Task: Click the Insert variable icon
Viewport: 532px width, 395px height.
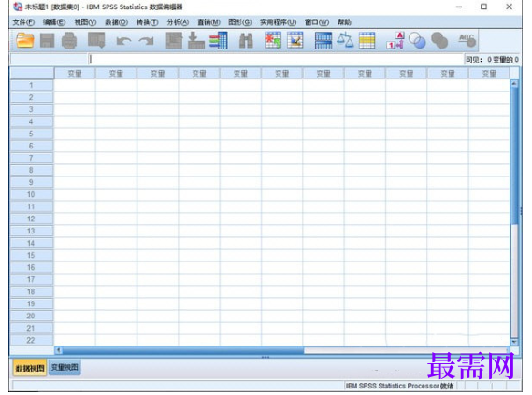Action: 295,40
